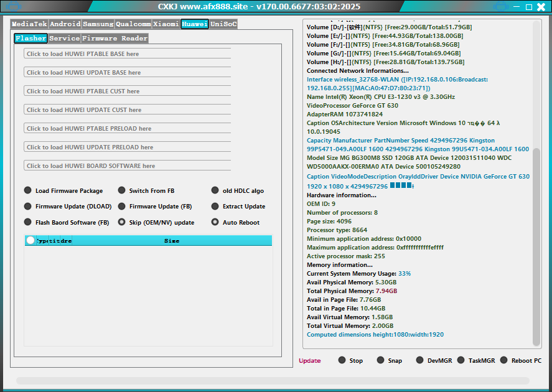Click 'Page size: 4096' log line
This screenshot has width=552, height=392.
coord(329,222)
